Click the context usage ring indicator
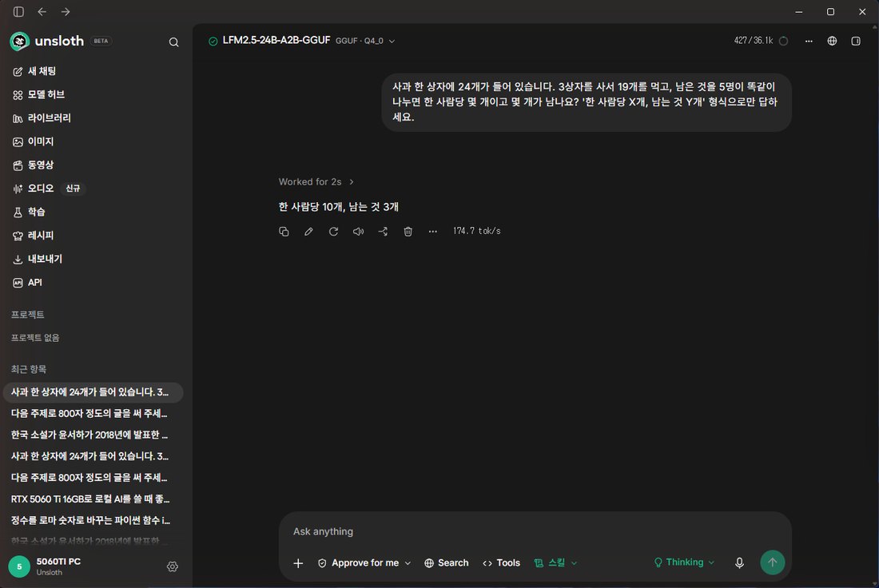The image size is (879, 588). pos(784,41)
